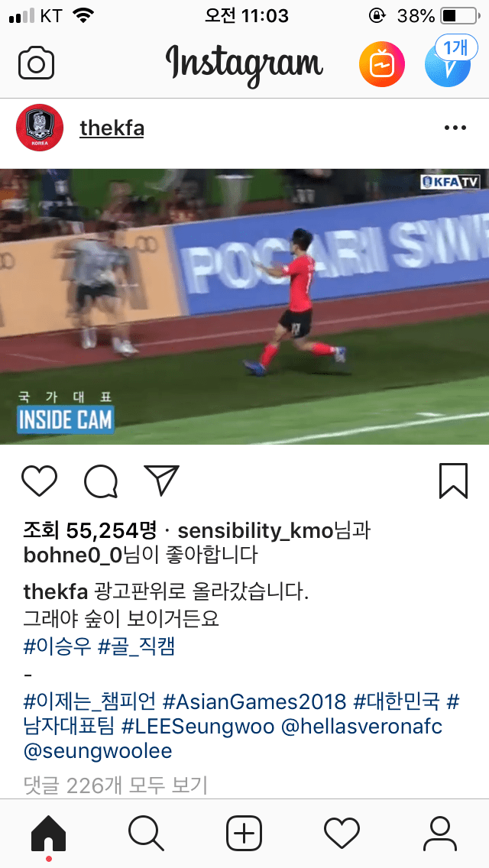This screenshot has height=868, width=489.
Task: Open the Search tab magnifier
Action: 146,834
